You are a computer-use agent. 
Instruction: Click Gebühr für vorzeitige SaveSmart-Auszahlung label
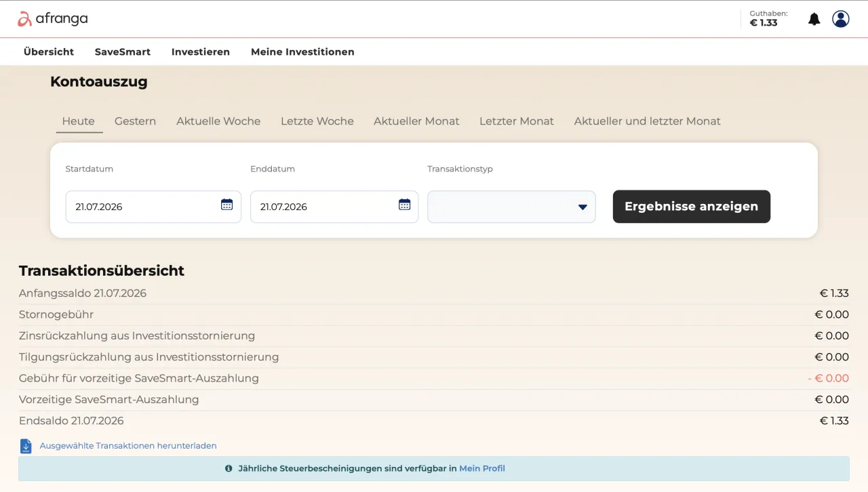[x=139, y=378]
